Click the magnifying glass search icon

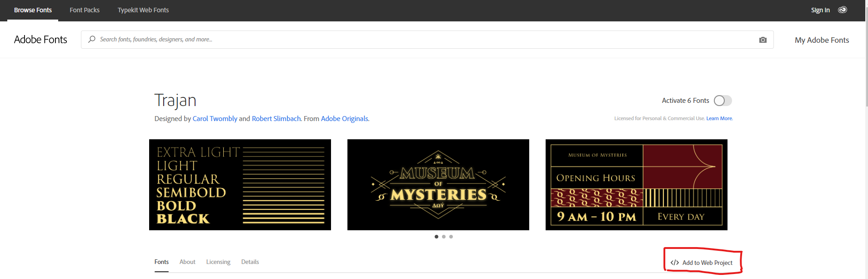point(92,40)
